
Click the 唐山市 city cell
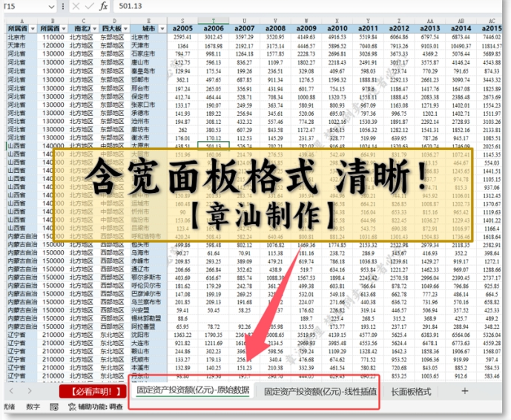tap(149, 62)
